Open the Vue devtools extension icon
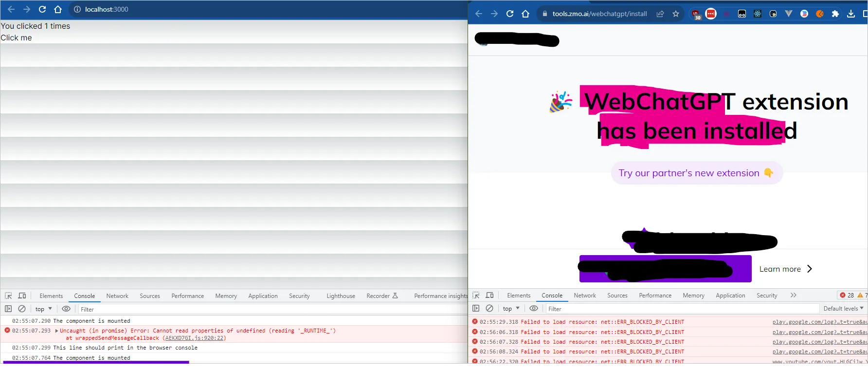The image size is (868, 370). click(789, 14)
